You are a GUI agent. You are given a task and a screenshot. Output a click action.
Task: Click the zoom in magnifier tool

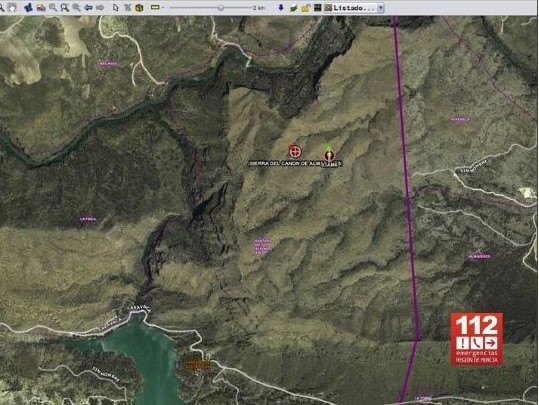click(53, 8)
